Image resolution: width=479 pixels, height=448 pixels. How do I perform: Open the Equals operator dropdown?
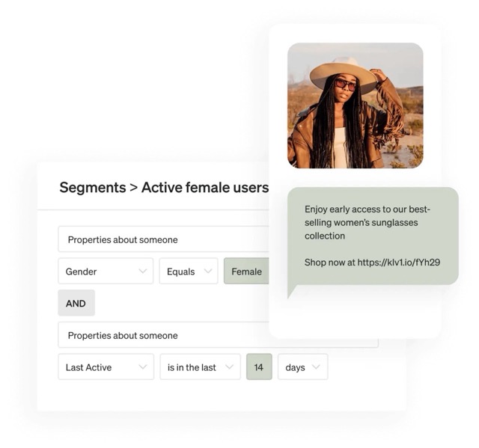click(x=188, y=271)
